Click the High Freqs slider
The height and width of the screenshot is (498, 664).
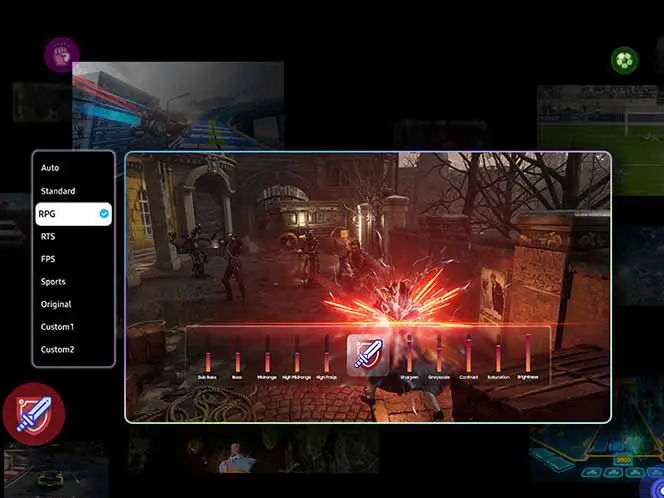click(x=326, y=355)
